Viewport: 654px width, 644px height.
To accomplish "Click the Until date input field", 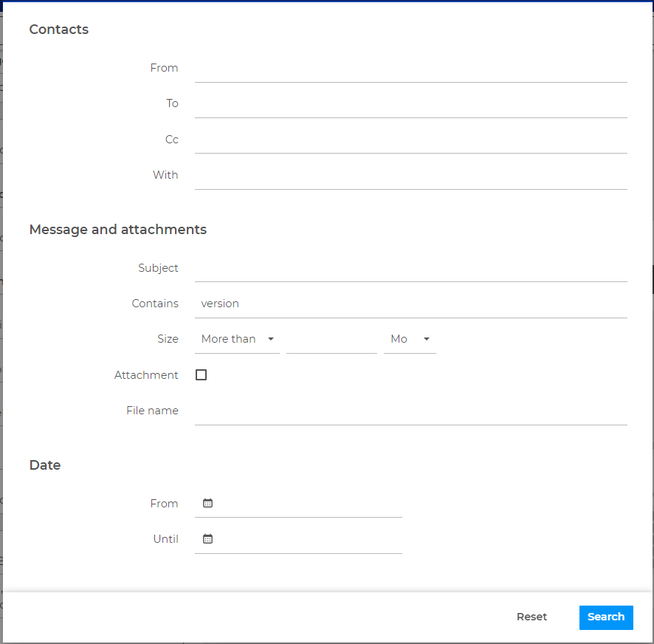I will (x=310, y=538).
